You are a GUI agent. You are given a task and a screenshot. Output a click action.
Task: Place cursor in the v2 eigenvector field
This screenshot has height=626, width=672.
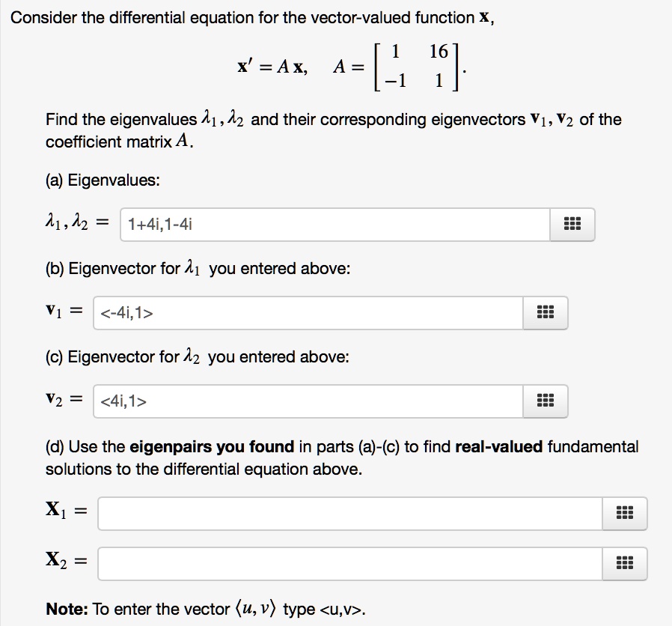299,401
